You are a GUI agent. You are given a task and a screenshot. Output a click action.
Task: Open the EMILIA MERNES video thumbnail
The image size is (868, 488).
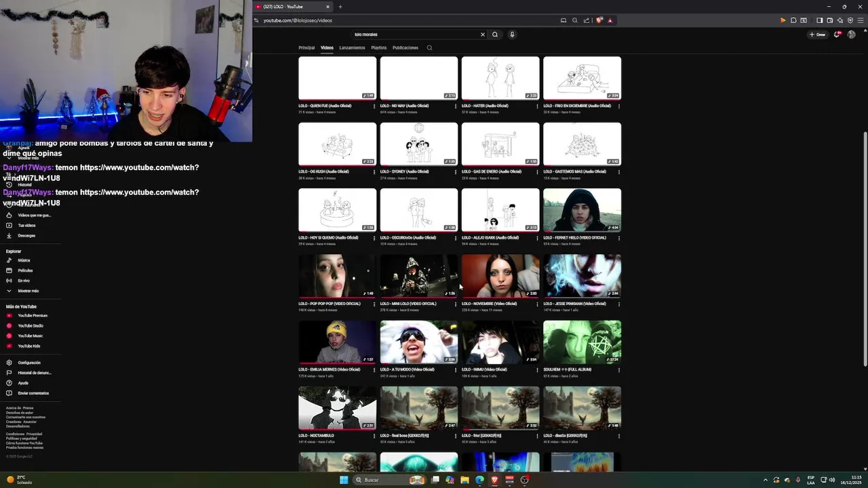point(337,342)
